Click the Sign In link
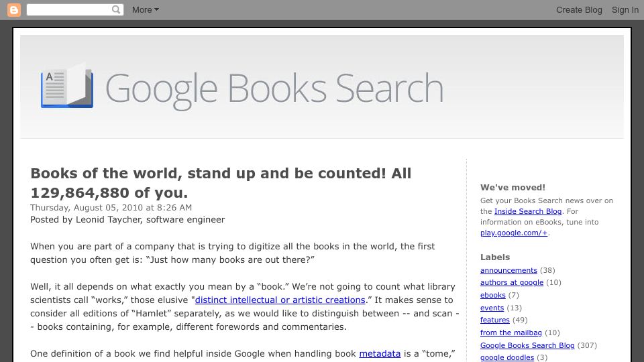 (625, 10)
